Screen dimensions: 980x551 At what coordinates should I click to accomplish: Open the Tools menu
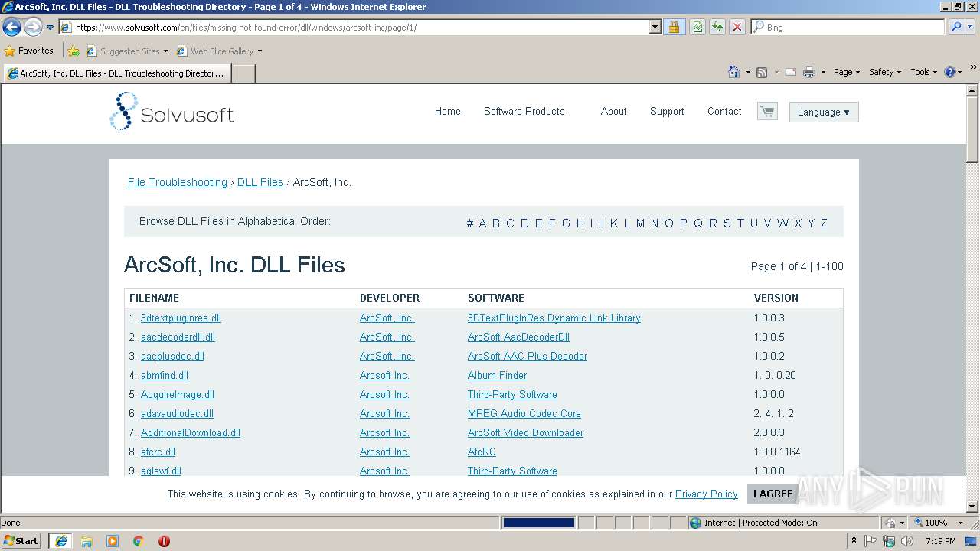(x=924, y=72)
